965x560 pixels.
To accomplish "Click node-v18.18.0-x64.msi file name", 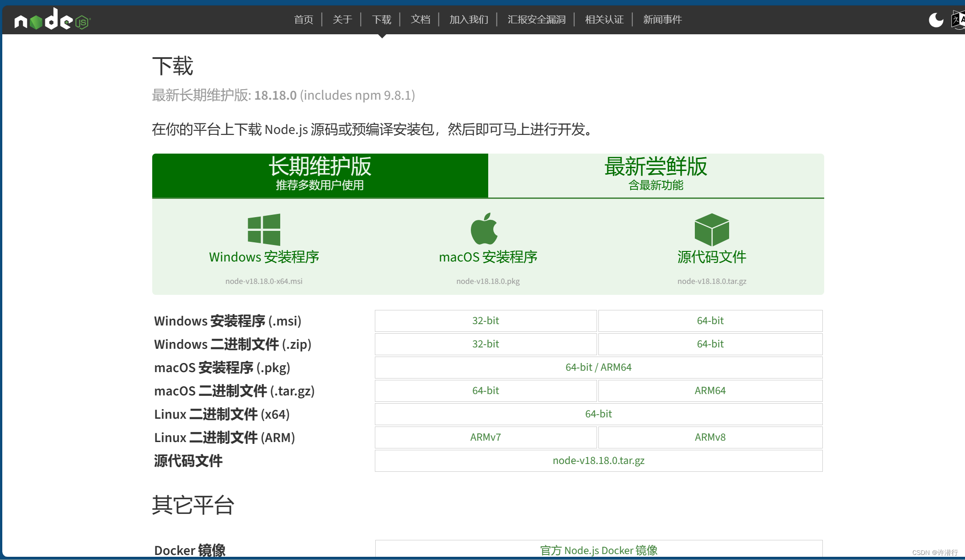I will pos(264,281).
